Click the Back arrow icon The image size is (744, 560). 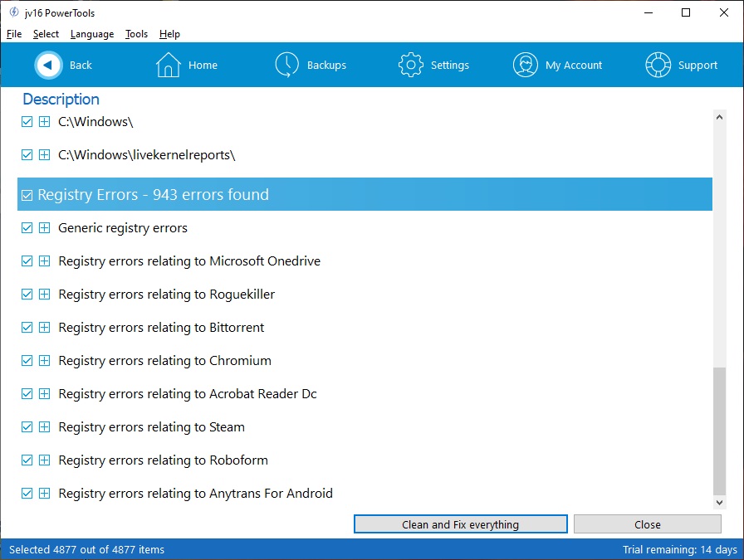48,65
